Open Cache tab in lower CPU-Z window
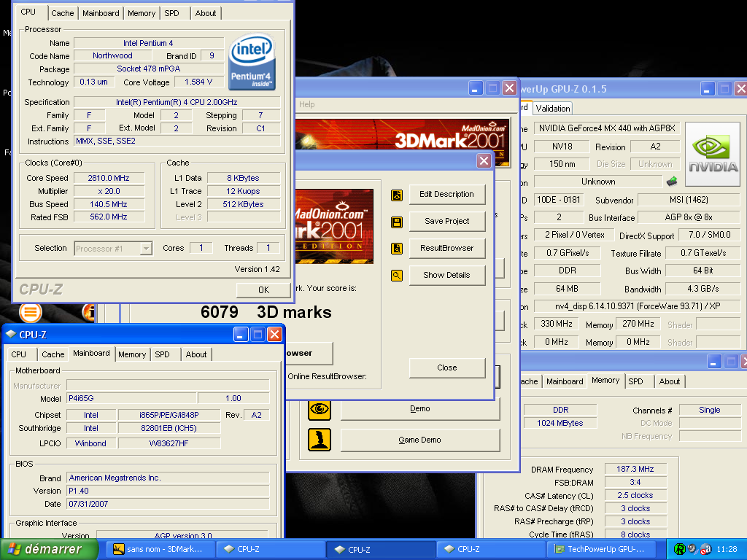Viewport: 747px width, 560px height. click(53, 354)
